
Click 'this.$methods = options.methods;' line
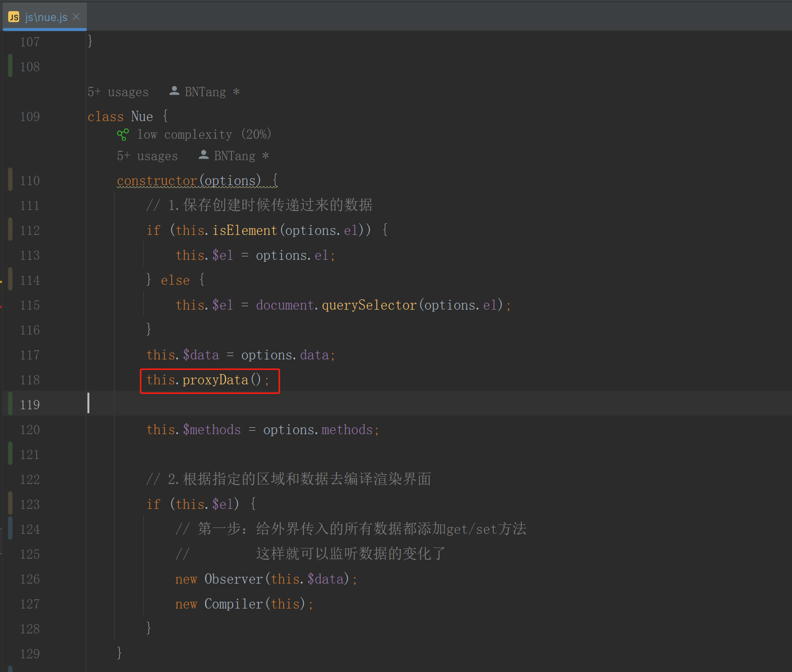263,430
